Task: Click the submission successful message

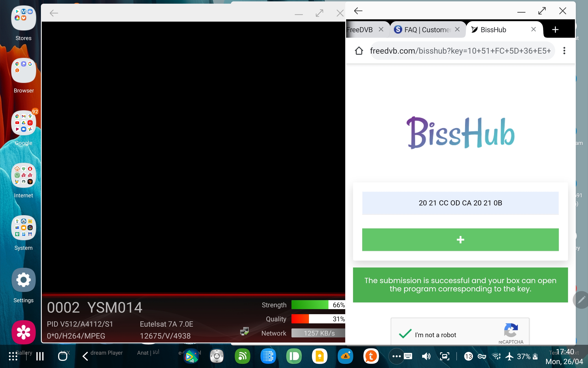Action: click(x=460, y=285)
